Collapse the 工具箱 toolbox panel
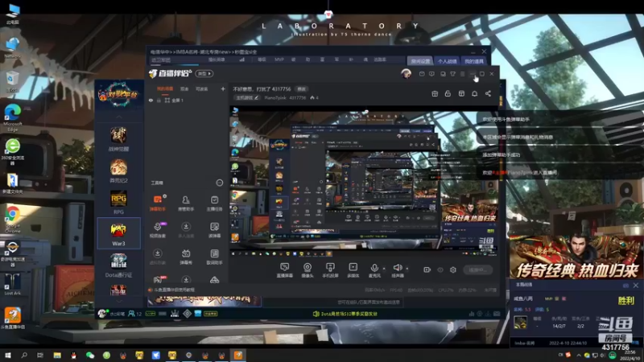The height and width of the screenshot is (362, 644). tap(220, 183)
